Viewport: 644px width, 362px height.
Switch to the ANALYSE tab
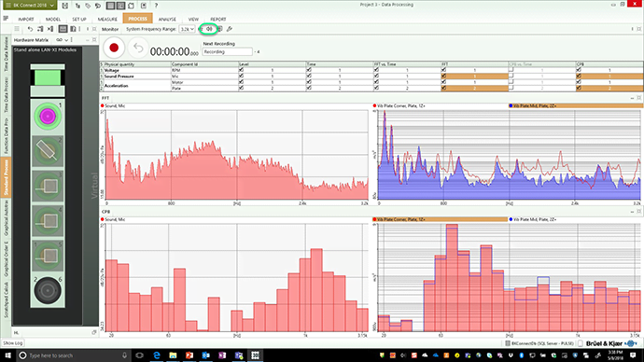[167, 20]
